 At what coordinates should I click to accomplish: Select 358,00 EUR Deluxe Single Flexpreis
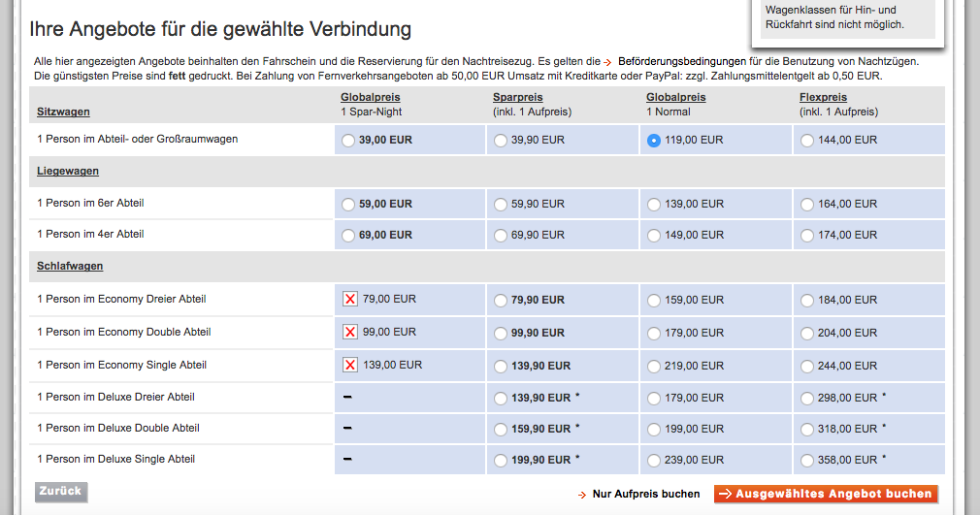click(x=806, y=461)
